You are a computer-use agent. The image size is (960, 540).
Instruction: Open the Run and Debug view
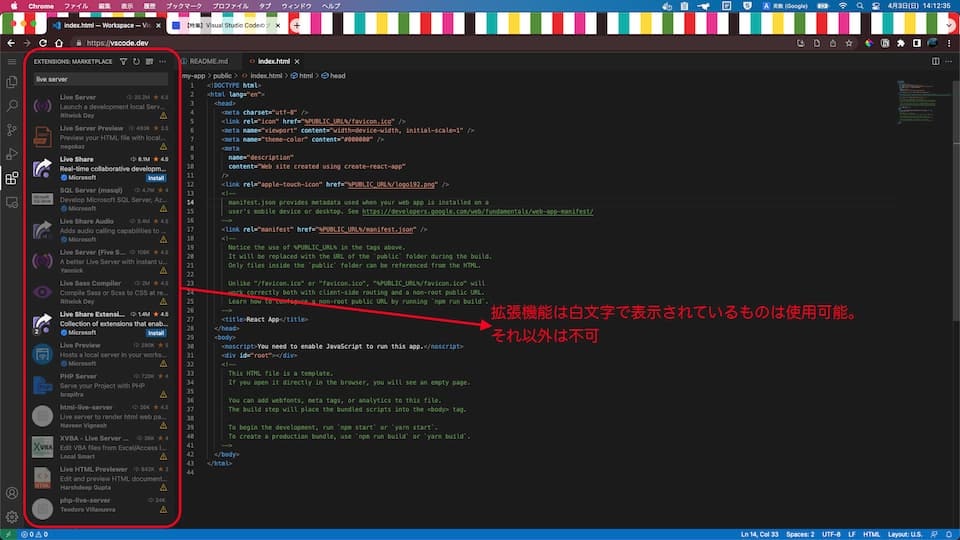12,154
